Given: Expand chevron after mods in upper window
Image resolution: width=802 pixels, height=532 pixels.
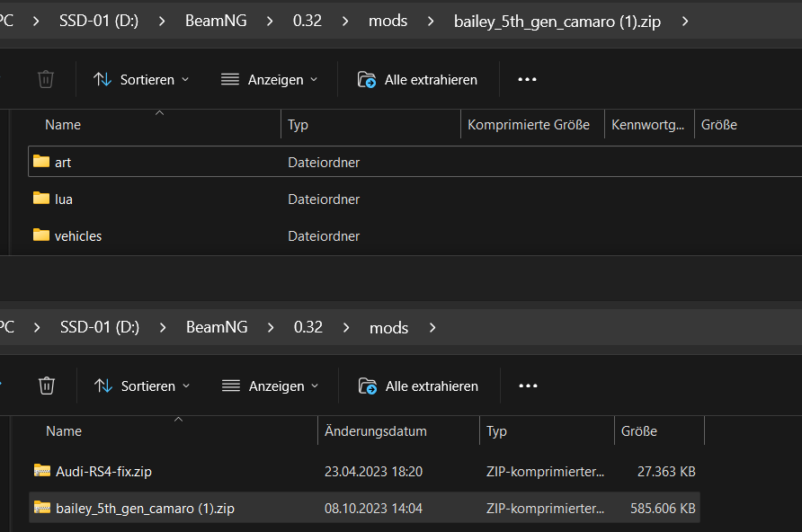Looking at the screenshot, I should point(431,21).
